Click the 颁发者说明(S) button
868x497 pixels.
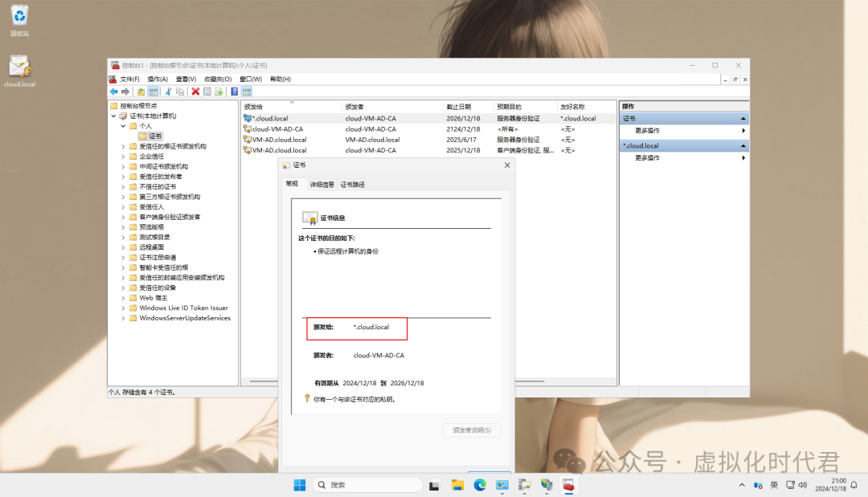click(473, 430)
